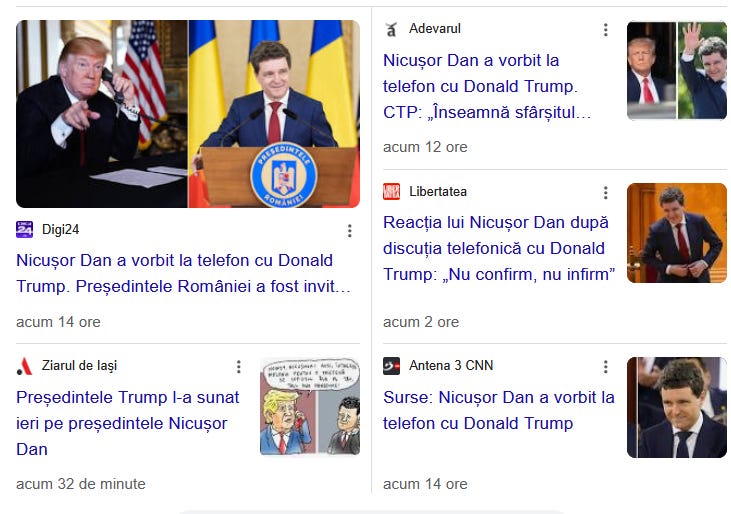
Task: Open Adevarul headline mentioning CTP
Action: (x=487, y=86)
